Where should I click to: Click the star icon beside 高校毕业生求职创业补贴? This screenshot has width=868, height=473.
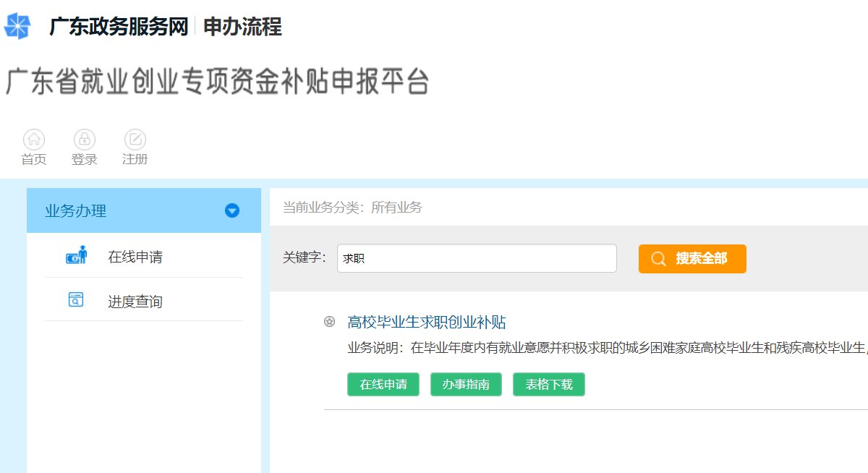[330, 322]
